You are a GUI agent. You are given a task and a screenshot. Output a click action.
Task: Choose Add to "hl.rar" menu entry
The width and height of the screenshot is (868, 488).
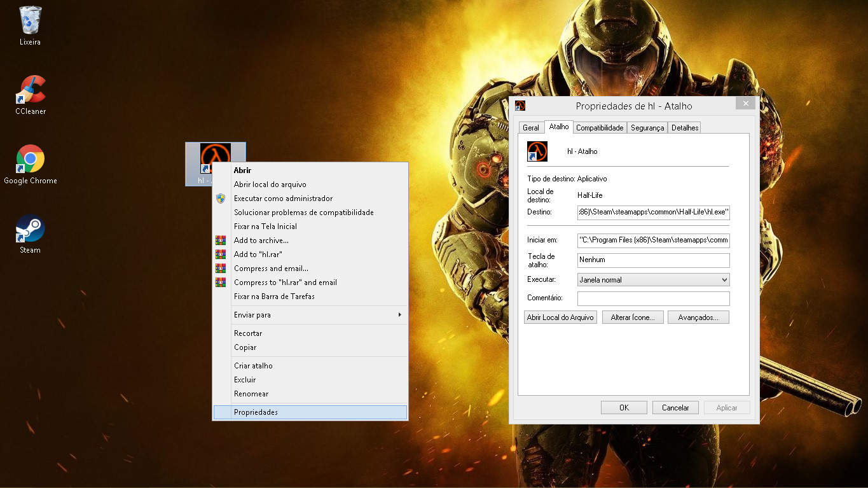pyautogui.click(x=310, y=254)
